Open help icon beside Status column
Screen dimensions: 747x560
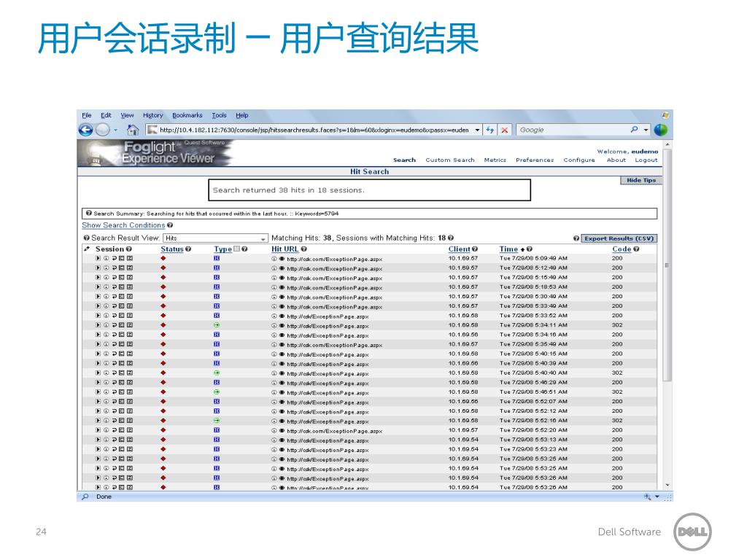click(188, 249)
